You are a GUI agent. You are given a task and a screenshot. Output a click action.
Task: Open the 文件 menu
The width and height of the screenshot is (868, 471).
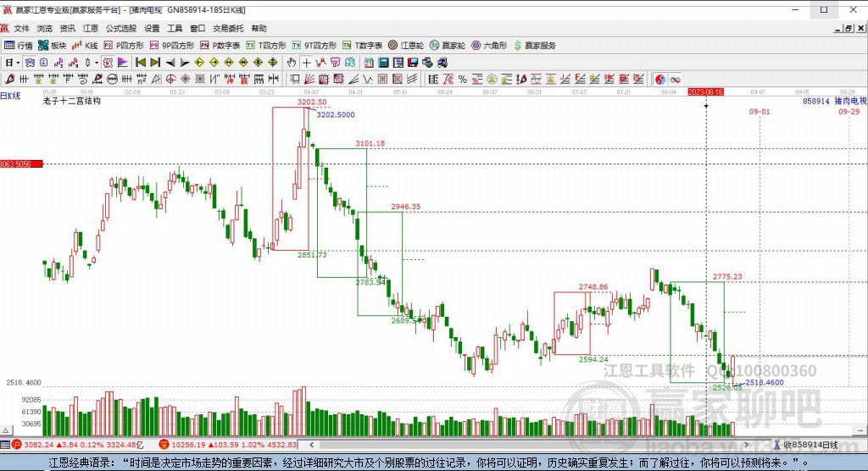21,28
